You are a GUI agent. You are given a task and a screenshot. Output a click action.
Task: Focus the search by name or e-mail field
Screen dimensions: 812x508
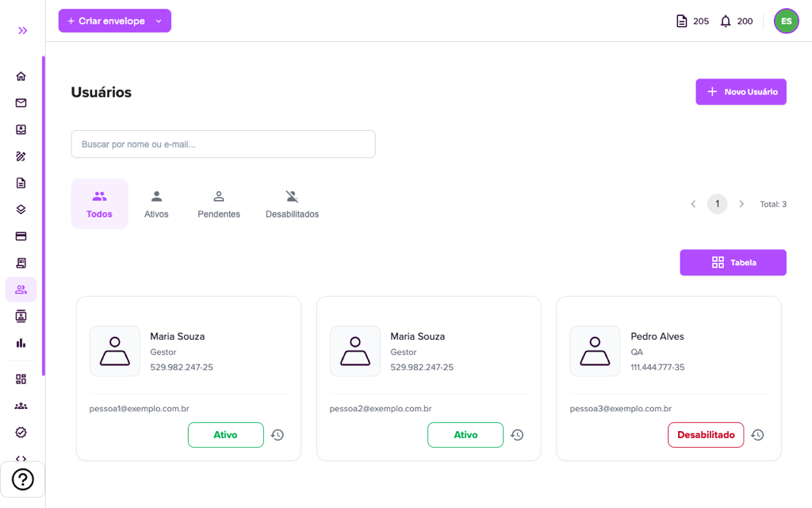click(223, 144)
